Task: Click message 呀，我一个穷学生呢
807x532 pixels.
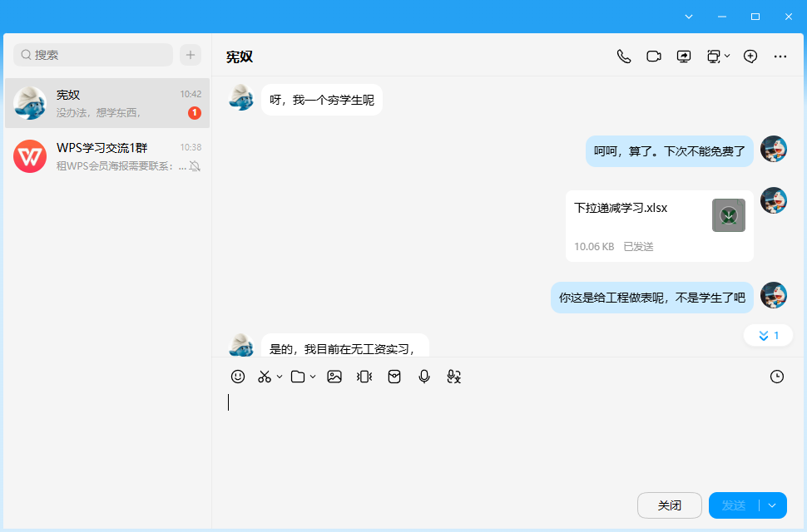Action: [x=322, y=100]
